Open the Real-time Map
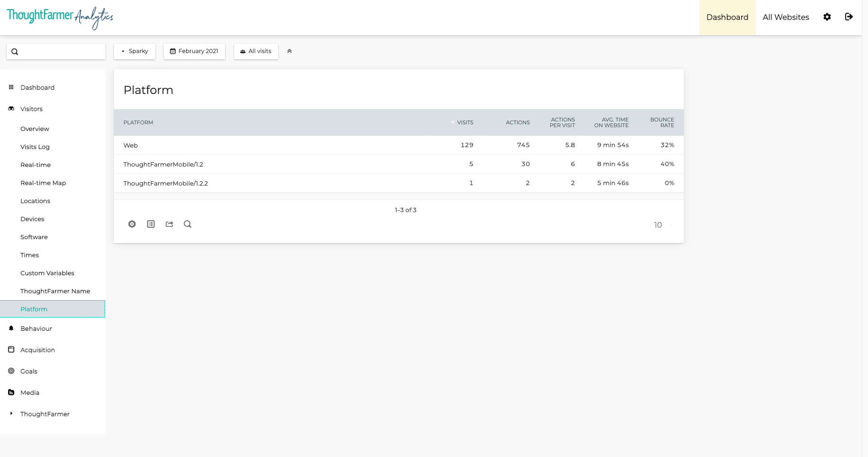The image size is (868, 457). [x=43, y=183]
